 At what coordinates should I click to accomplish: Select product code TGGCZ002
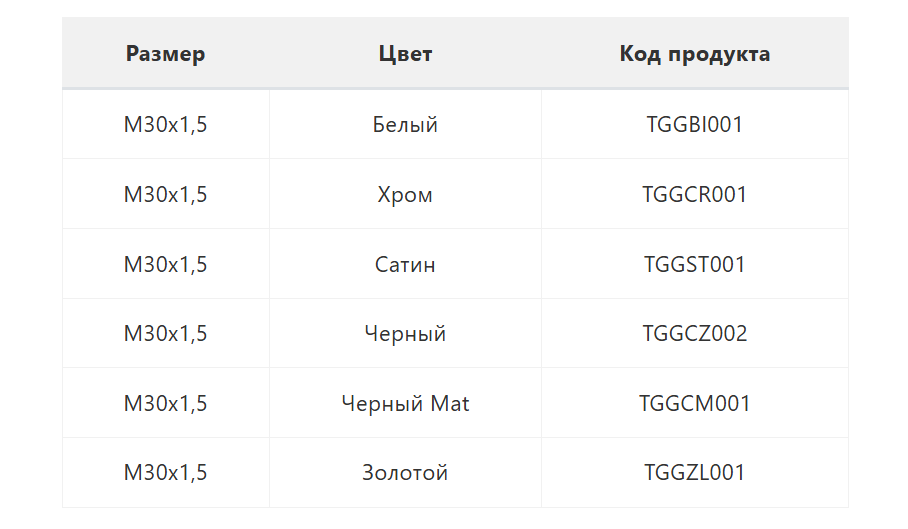pyautogui.click(x=695, y=334)
